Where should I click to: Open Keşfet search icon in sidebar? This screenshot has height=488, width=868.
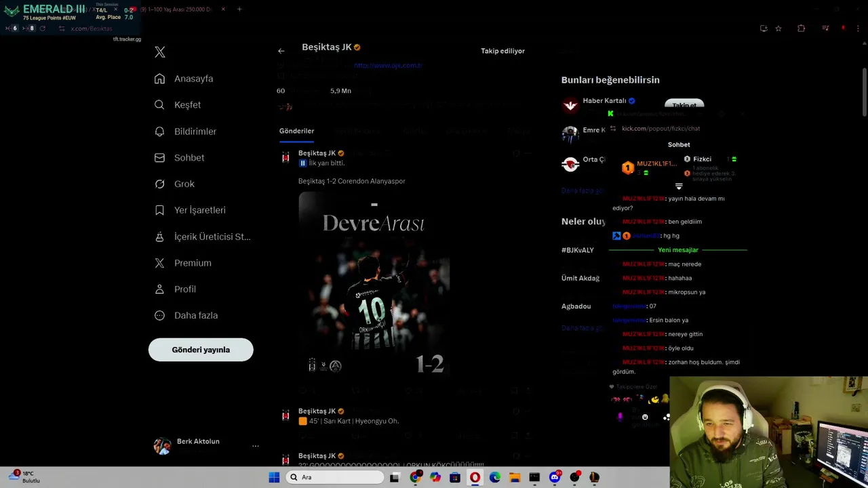(159, 105)
